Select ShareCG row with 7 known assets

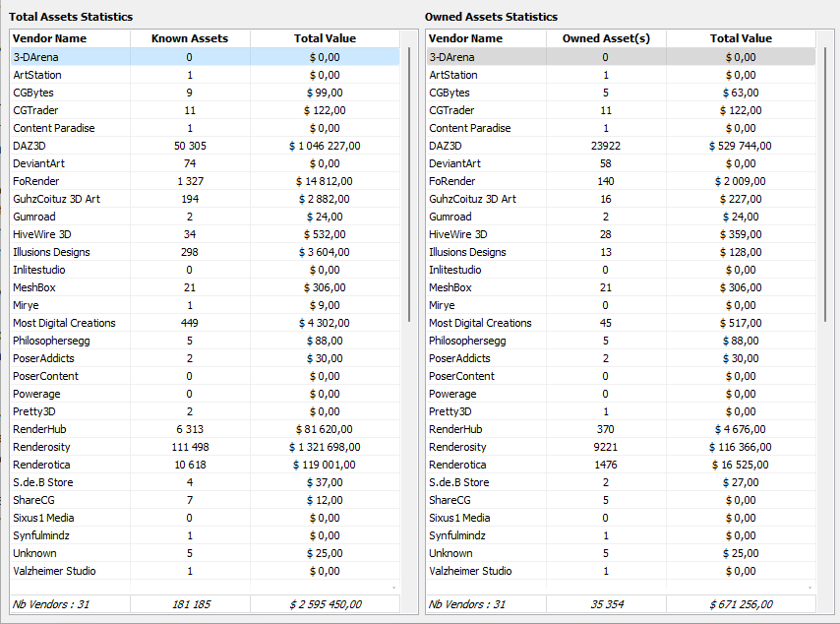pyautogui.click(x=206, y=500)
